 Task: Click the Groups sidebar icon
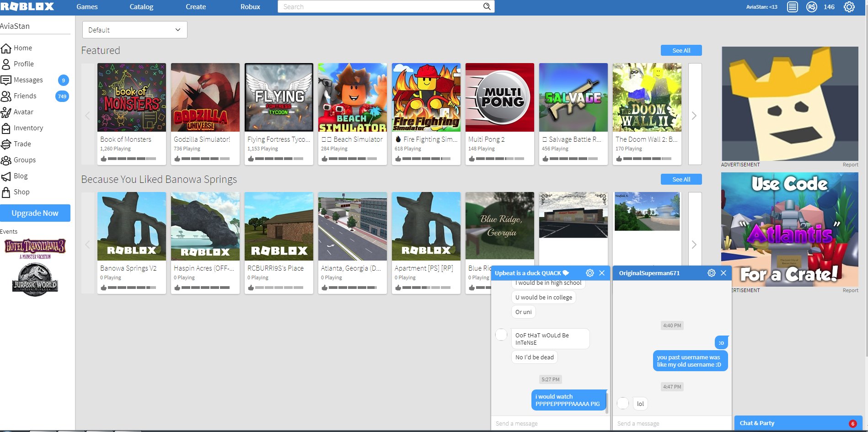pos(6,160)
